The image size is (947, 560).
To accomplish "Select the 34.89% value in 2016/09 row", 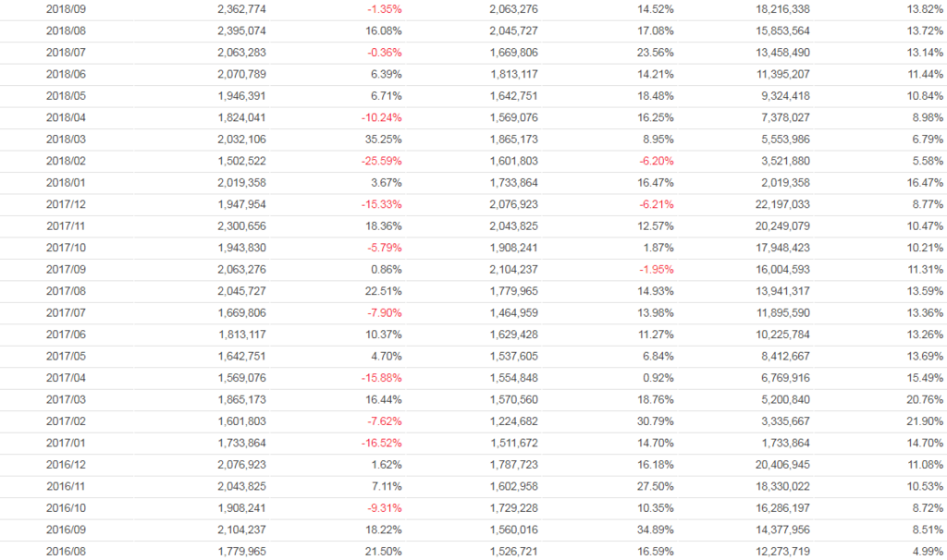I will 654,530.
